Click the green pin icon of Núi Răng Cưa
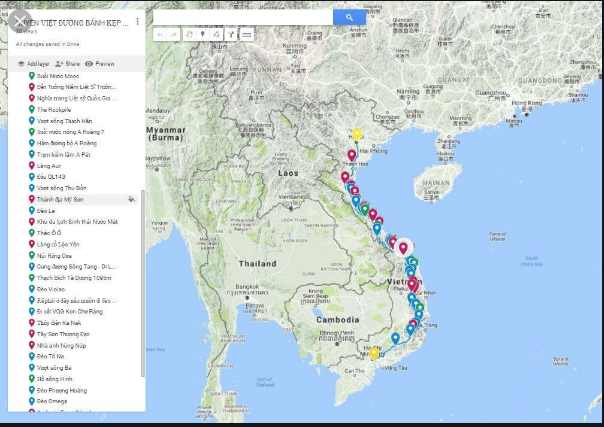The width and height of the screenshot is (604, 427). point(32,255)
